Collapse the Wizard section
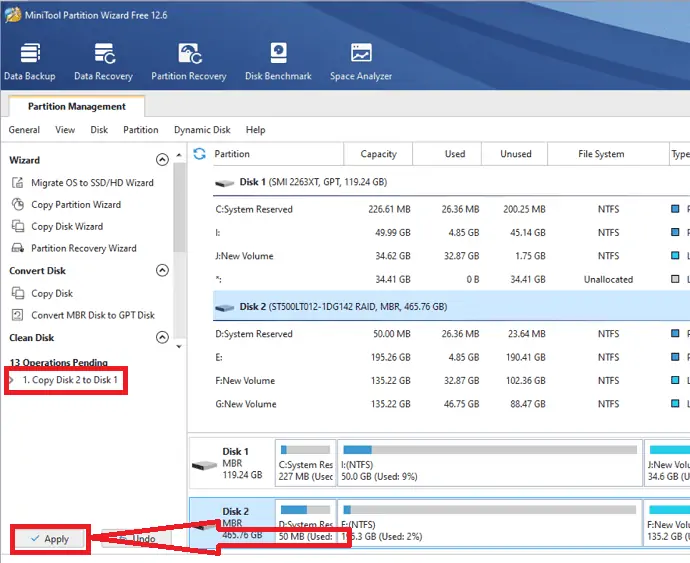 (162, 159)
